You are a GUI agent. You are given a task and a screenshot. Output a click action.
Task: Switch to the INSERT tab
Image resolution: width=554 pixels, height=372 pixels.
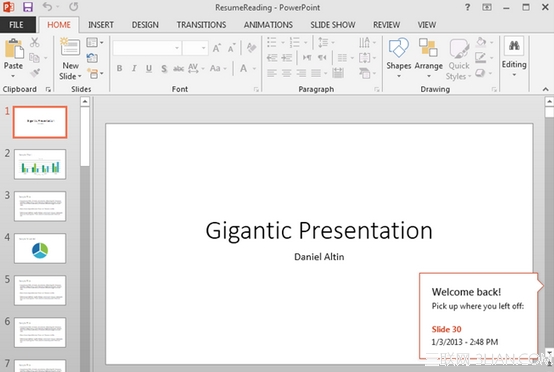(101, 25)
